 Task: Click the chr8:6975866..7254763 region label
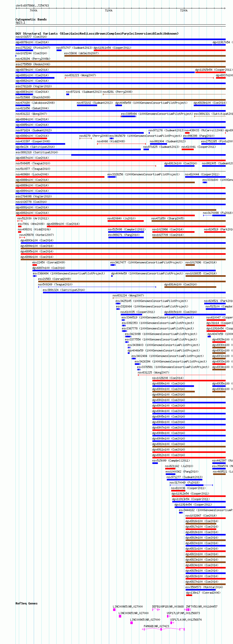[32, 6]
